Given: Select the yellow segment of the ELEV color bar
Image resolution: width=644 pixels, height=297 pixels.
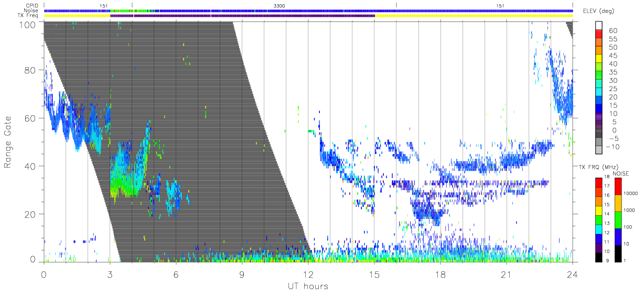Looking at the screenshot, I should (x=598, y=58).
